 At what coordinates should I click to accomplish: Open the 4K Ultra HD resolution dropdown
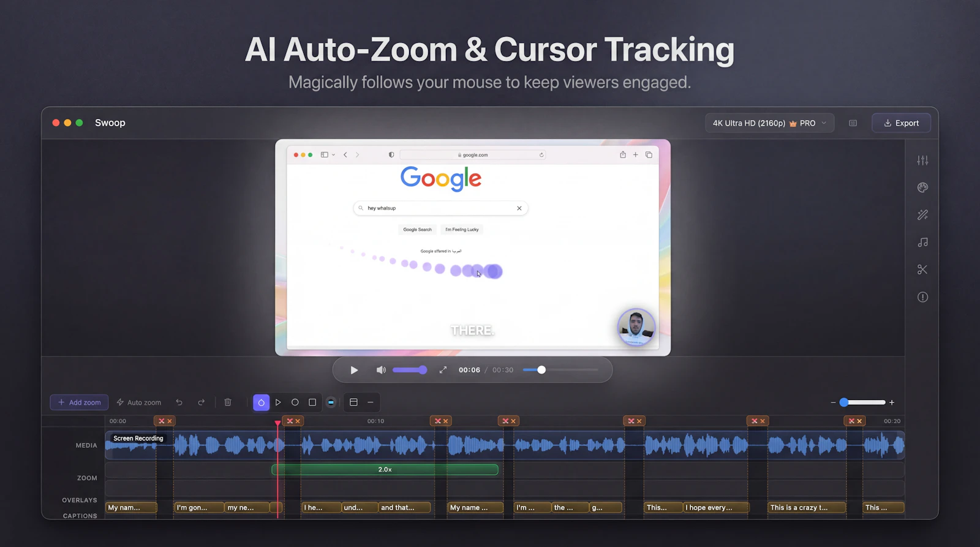(769, 123)
